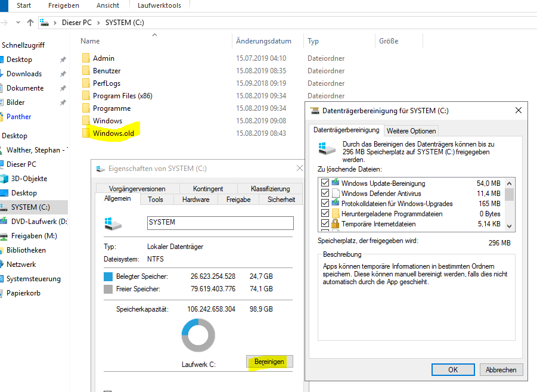Image resolution: width=537 pixels, height=392 pixels.
Task: Uncheck Windows Update-Bereinigung checkbox
Action: (325, 183)
